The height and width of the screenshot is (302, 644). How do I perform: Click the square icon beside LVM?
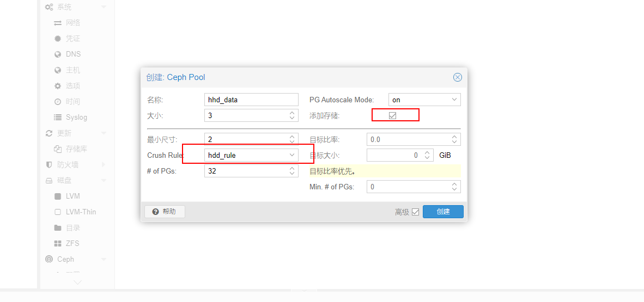tap(58, 196)
